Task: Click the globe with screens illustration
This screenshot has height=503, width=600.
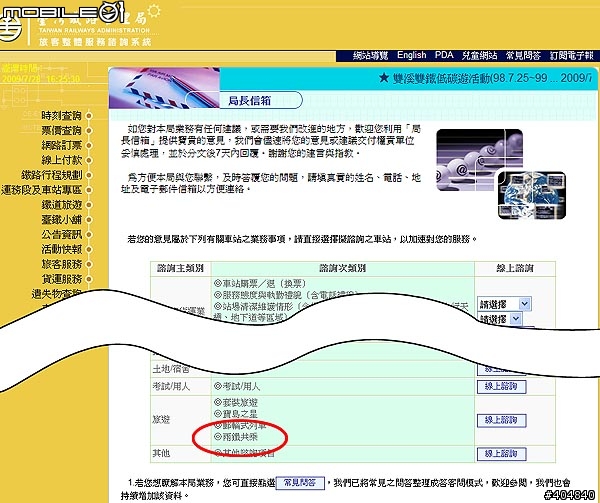Action: coord(532,195)
